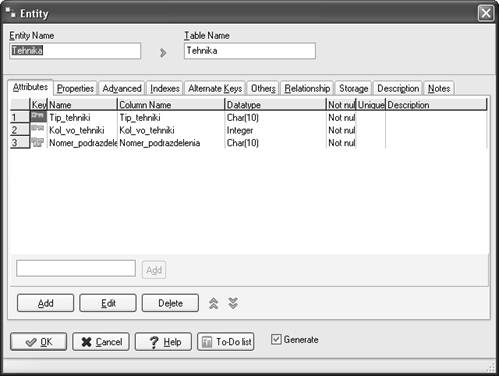Screen dimensions: 499x376
Task: Open the To-Do list
Action: (226, 342)
